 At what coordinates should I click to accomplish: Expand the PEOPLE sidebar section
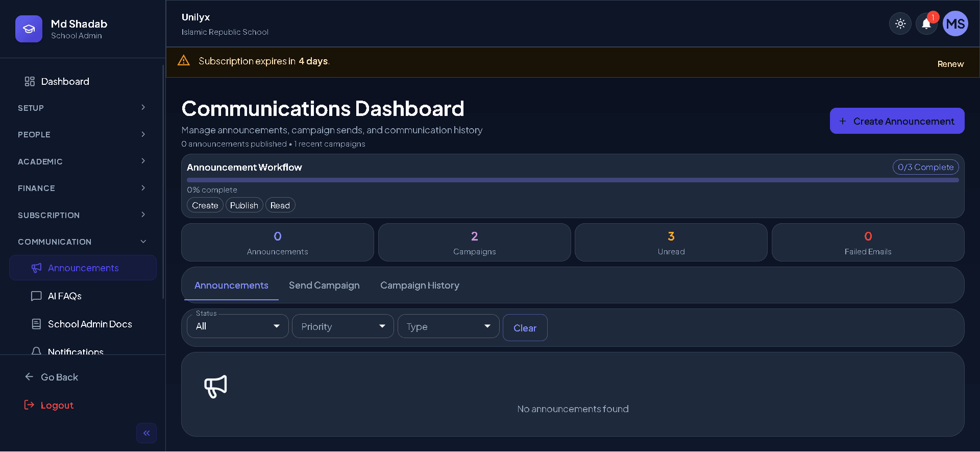[x=82, y=134]
